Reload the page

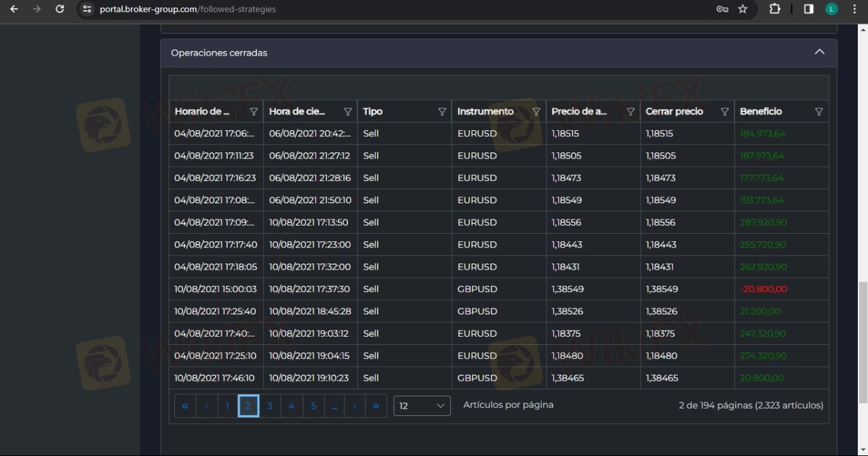click(60, 9)
